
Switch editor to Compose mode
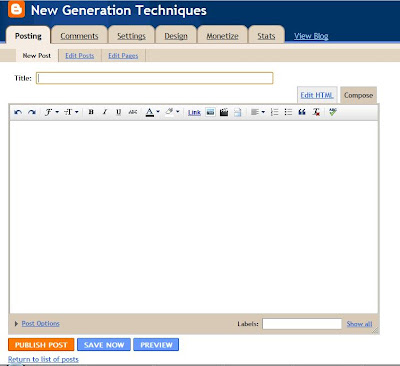(358, 95)
